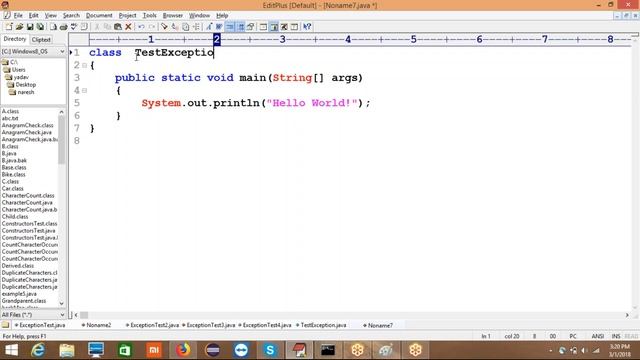
Task: Open Skype from the Windows taskbar
Action: tap(270, 350)
